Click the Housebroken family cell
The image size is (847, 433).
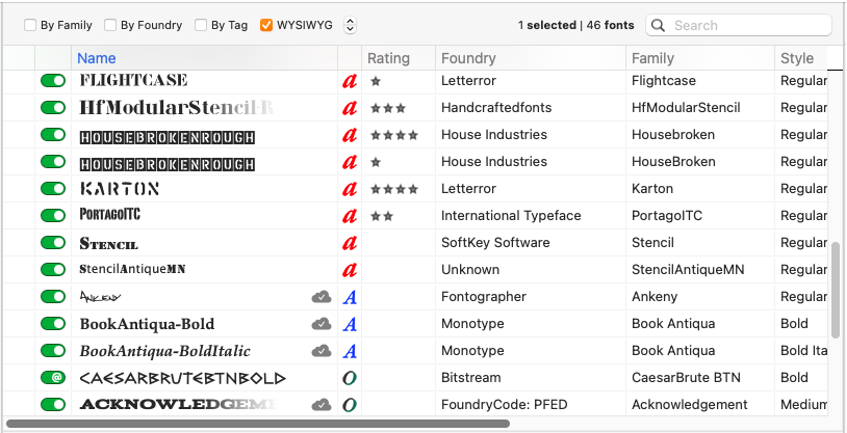tap(673, 135)
